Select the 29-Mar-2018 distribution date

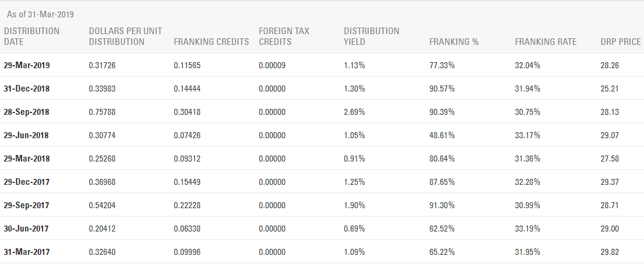click(27, 159)
